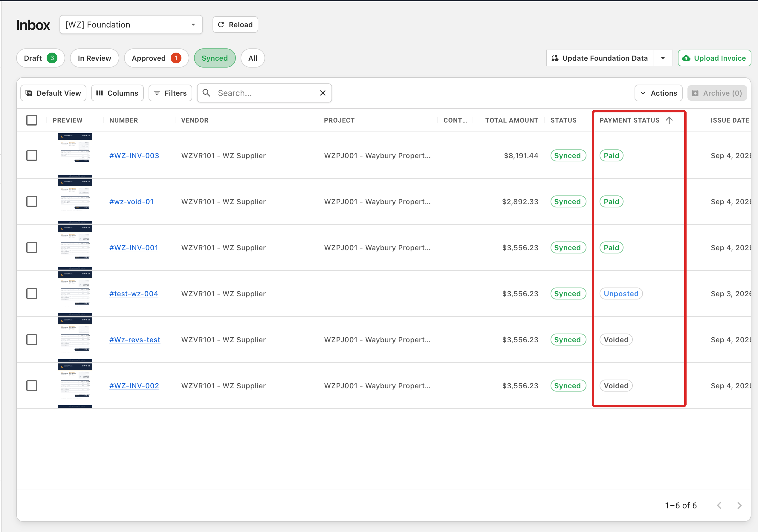758x532 pixels.
Task: Sort by the Project column header
Action: [339, 120]
